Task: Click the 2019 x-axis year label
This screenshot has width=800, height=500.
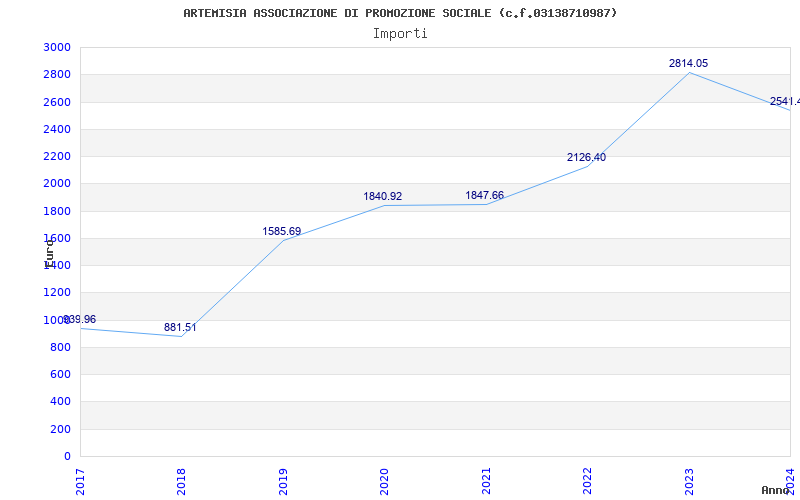Action: [283, 481]
